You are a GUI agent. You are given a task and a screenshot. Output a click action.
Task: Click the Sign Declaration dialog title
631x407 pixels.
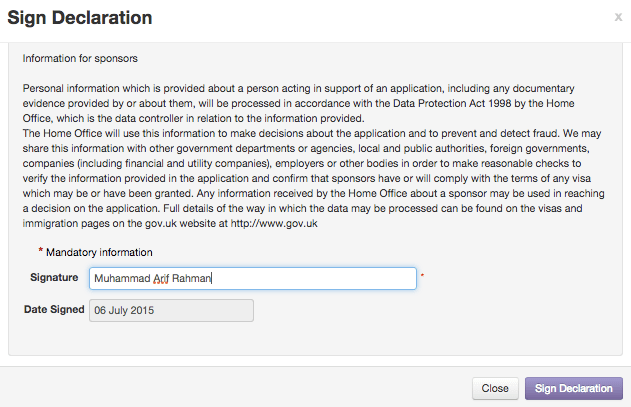tap(80, 18)
